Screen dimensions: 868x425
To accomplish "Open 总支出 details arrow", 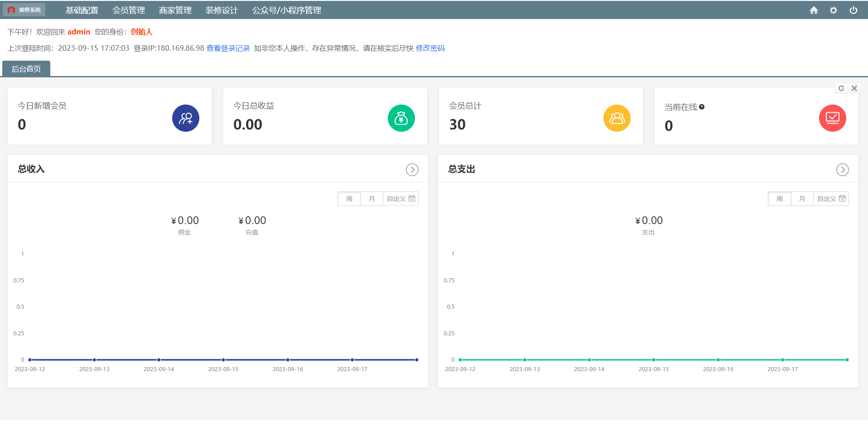I will [843, 170].
